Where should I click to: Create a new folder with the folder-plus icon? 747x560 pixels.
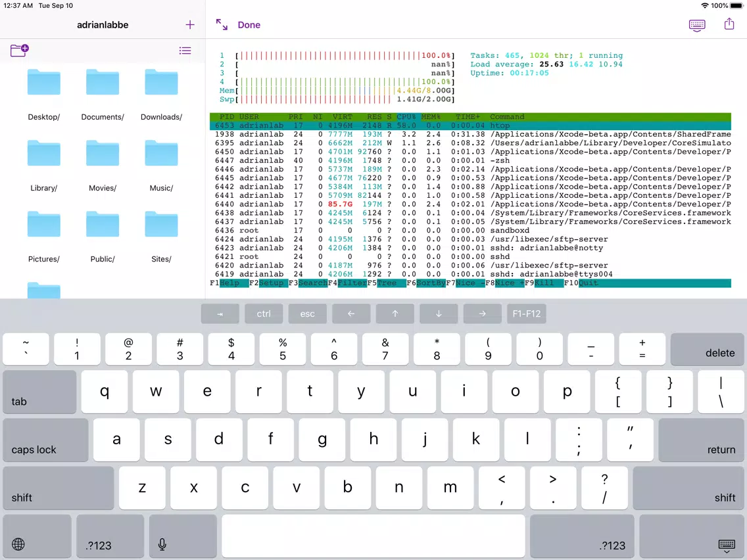click(x=20, y=50)
